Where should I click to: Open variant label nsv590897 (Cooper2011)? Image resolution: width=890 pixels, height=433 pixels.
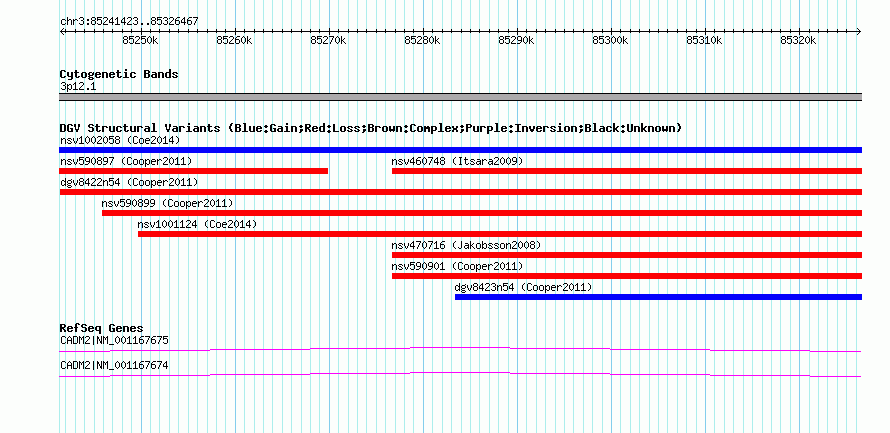click(x=126, y=161)
